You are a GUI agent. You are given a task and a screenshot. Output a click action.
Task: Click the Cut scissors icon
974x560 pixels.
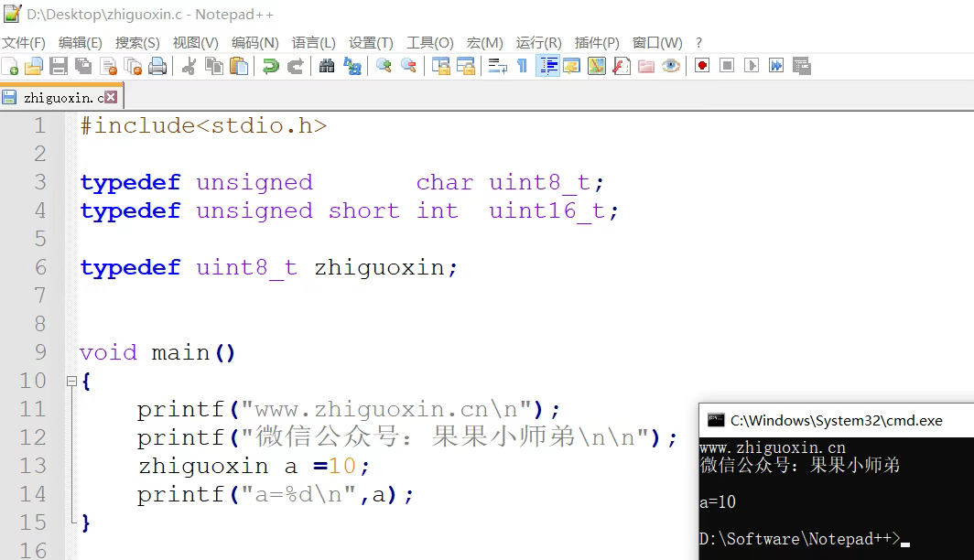tap(189, 66)
